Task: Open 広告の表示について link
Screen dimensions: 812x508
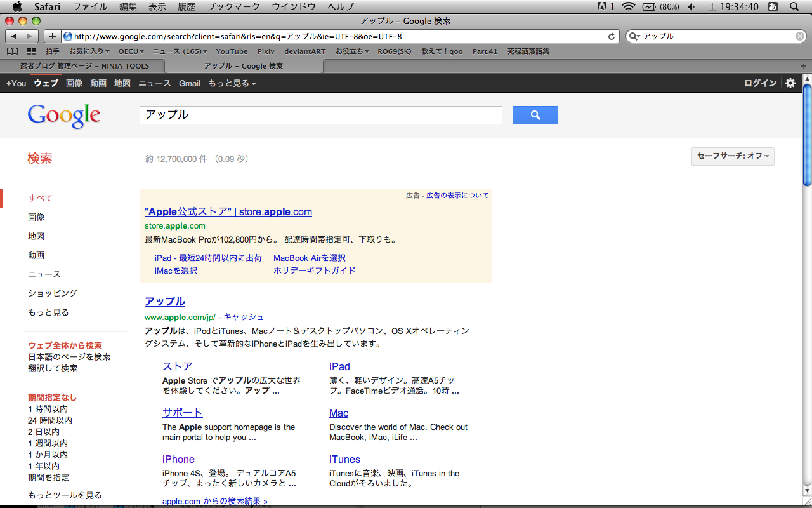Action: (x=457, y=196)
